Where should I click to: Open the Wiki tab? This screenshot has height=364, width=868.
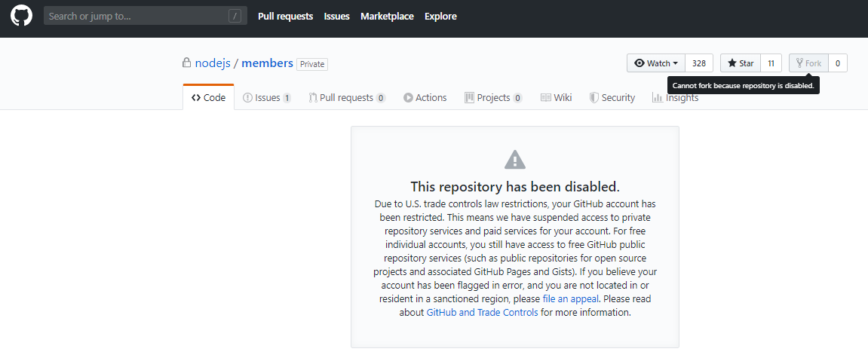click(x=556, y=97)
